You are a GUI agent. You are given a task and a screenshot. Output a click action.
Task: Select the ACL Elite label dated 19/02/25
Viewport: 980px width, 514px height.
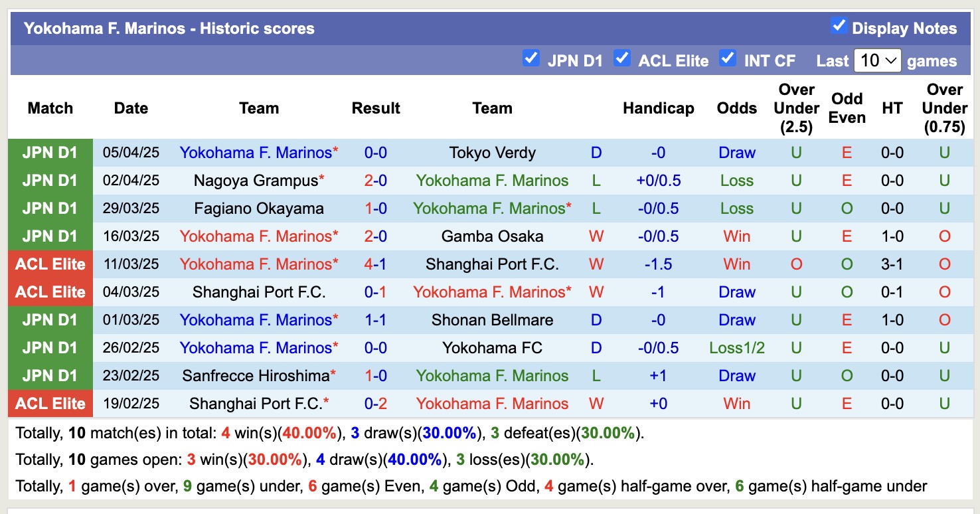[50, 404]
